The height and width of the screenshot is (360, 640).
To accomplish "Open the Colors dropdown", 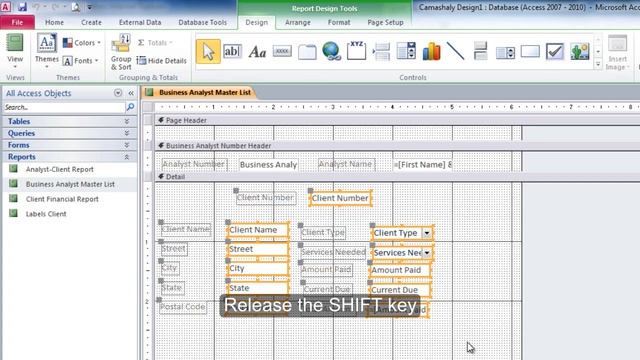I will (82, 42).
